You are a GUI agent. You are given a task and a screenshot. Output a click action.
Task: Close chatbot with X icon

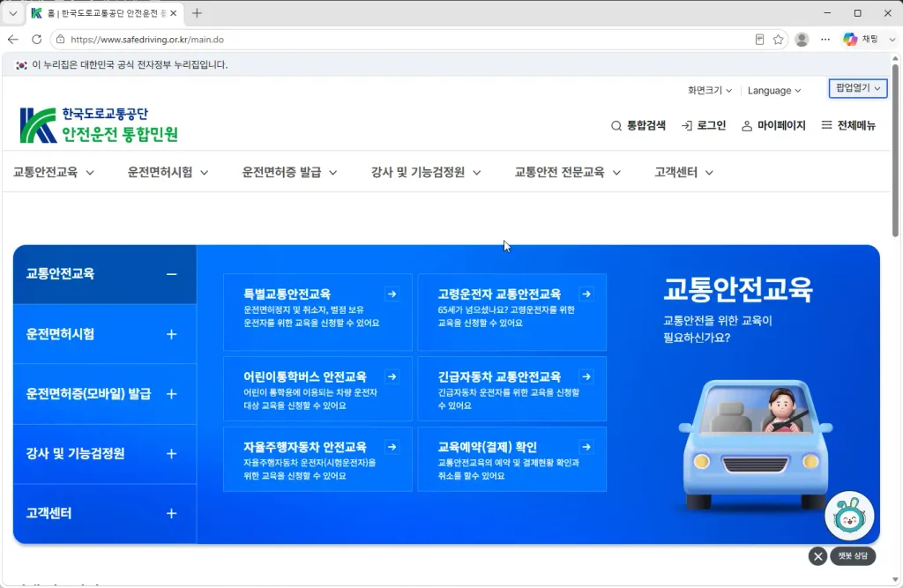pyautogui.click(x=817, y=556)
